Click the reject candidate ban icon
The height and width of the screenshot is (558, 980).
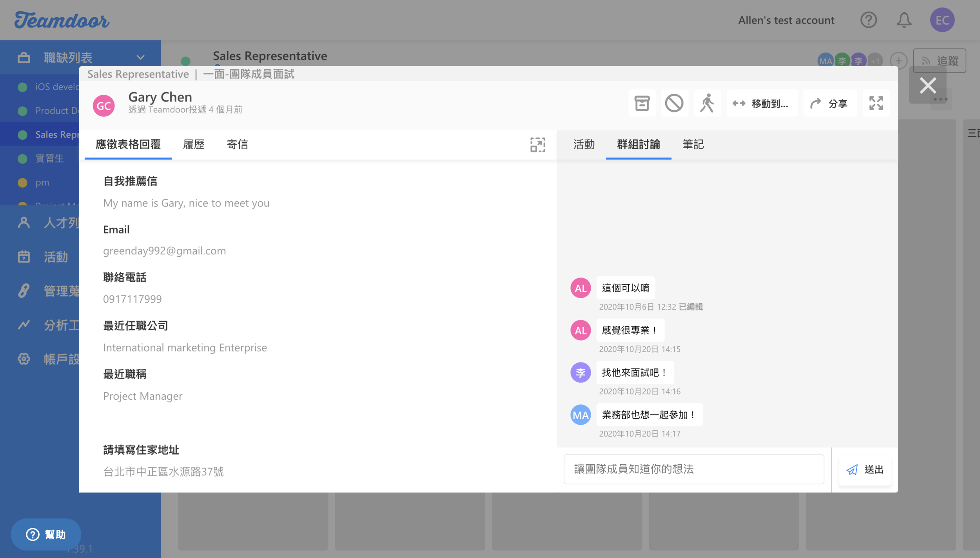(674, 103)
